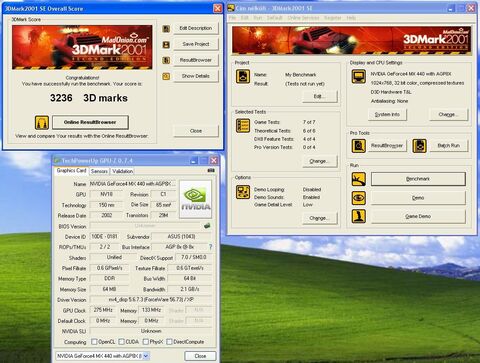Click the Batch Run button
This screenshot has height=363, width=480.
click(x=449, y=146)
